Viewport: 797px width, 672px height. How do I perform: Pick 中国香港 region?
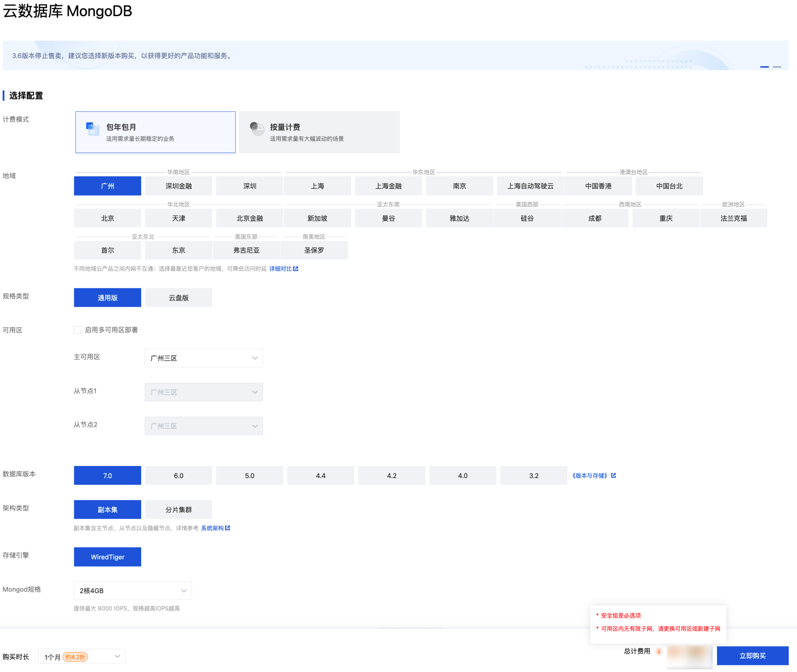click(598, 186)
